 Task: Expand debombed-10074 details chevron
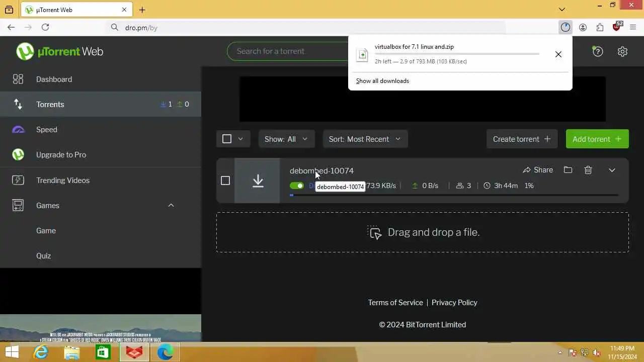[x=612, y=170]
